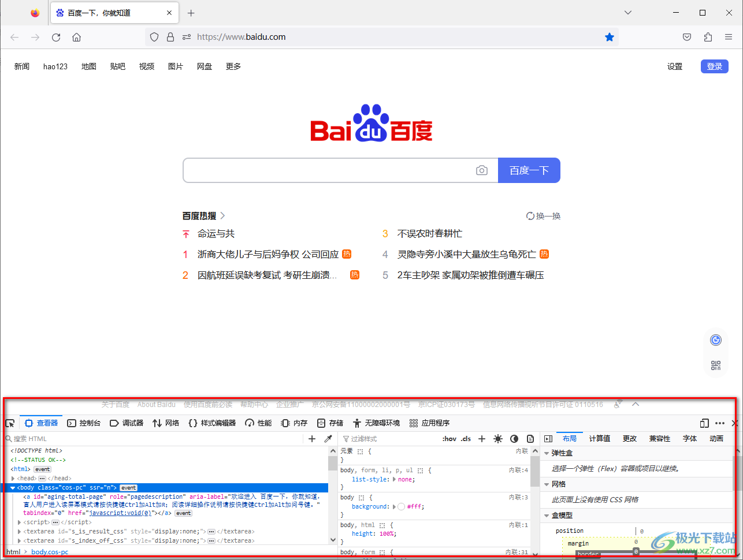Click the 登录 login button
Viewport: 743px width, 560px height.
pyautogui.click(x=715, y=66)
